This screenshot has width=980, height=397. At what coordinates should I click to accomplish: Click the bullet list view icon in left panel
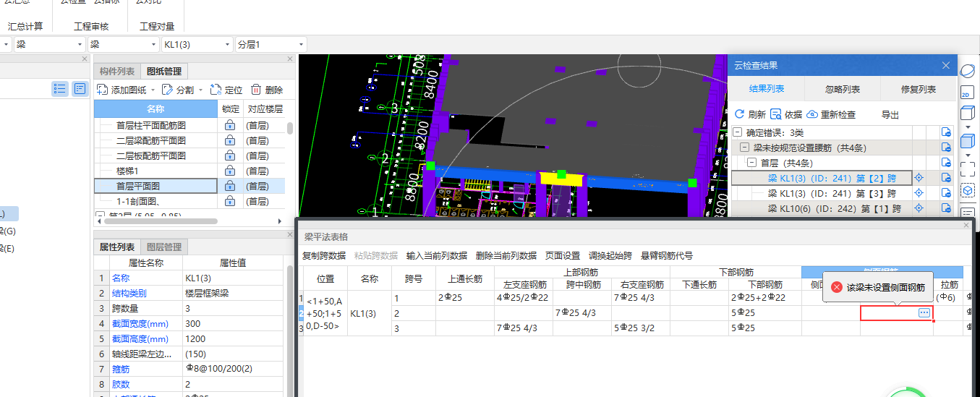tap(61, 89)
